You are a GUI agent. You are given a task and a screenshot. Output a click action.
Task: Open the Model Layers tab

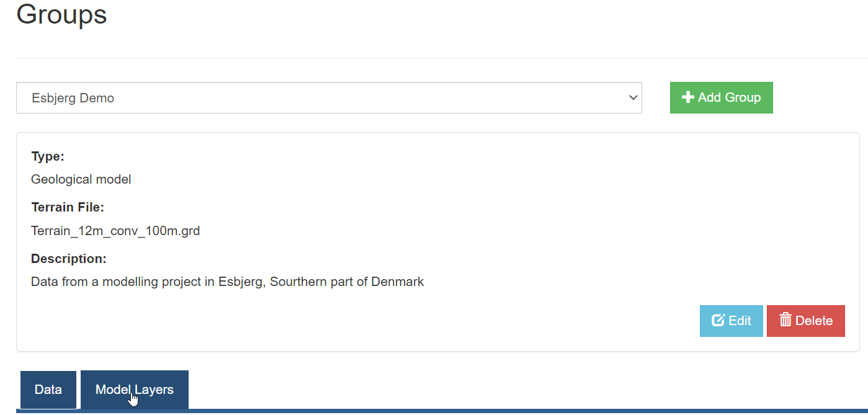point(135,390)
